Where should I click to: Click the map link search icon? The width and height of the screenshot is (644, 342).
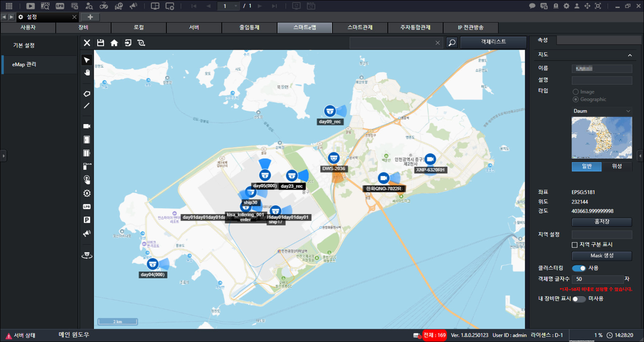click(x=141, y=43)
